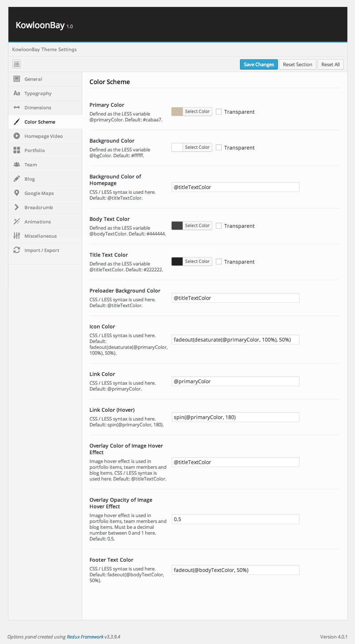Click the Google Maps pin icon

tap(16, 193)
